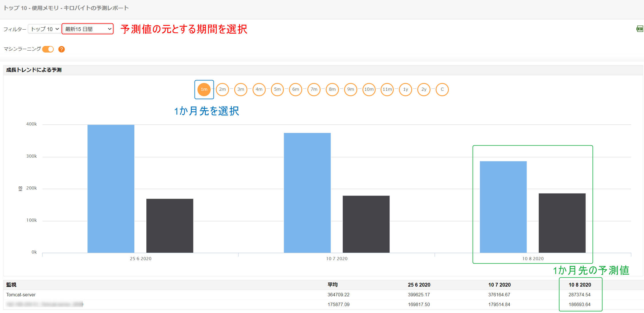
Task: Click the 平均 column header
Action: tap(333, 285)
